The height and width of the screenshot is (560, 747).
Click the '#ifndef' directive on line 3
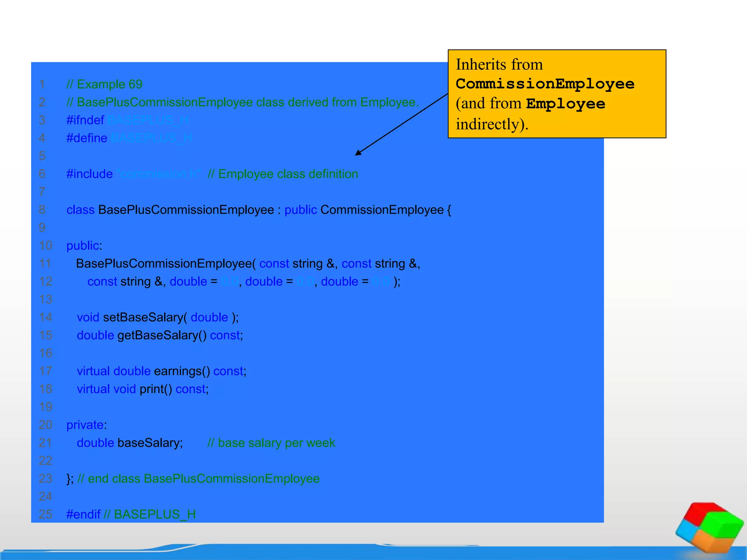(85, 120)
